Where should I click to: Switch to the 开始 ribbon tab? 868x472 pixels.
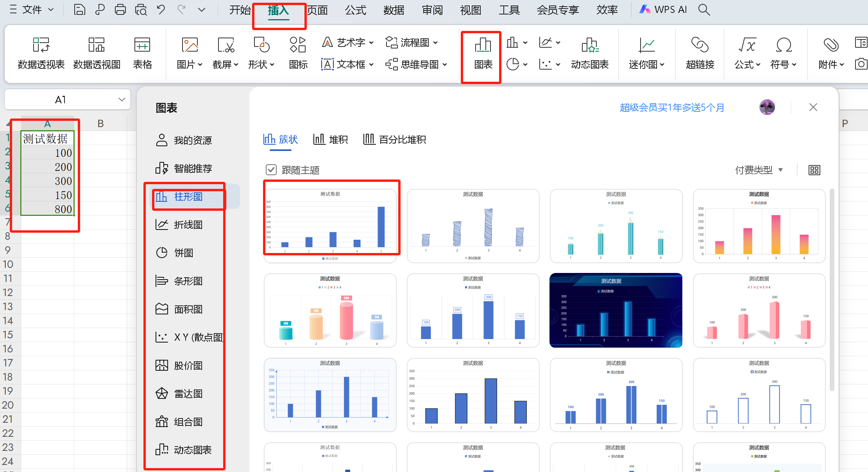tap(240, 9)
